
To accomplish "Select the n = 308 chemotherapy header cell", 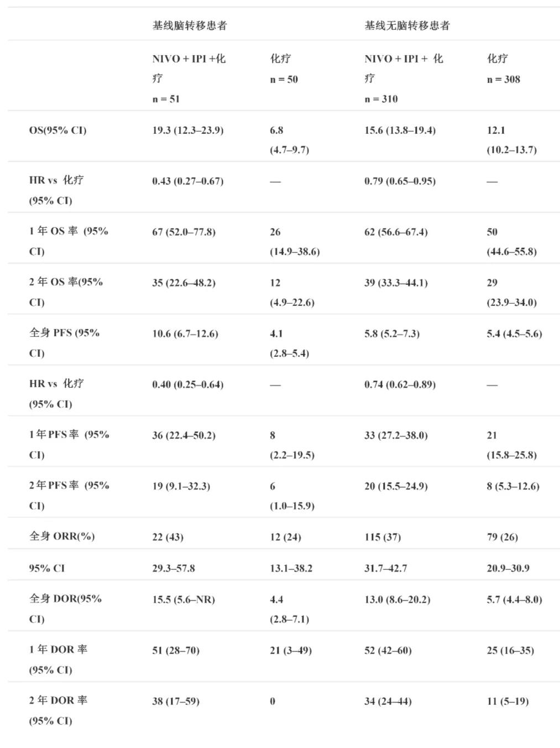I will [503, 79].
